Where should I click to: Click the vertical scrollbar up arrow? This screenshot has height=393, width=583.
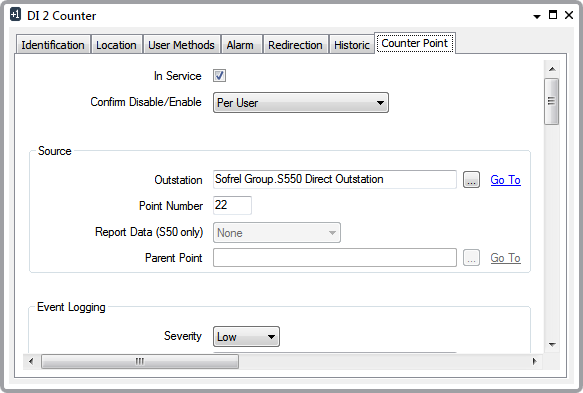[552, 69]
